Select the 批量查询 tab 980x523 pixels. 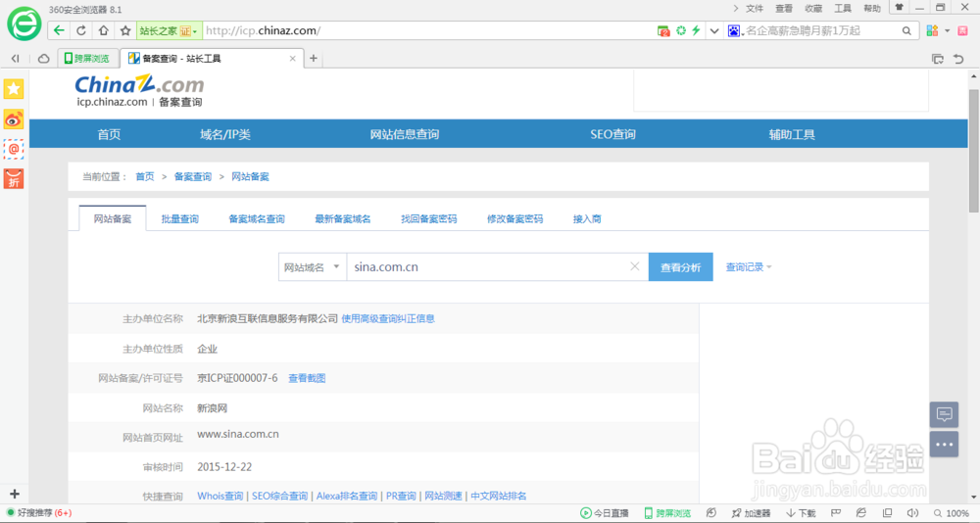(x=180, y=218)
